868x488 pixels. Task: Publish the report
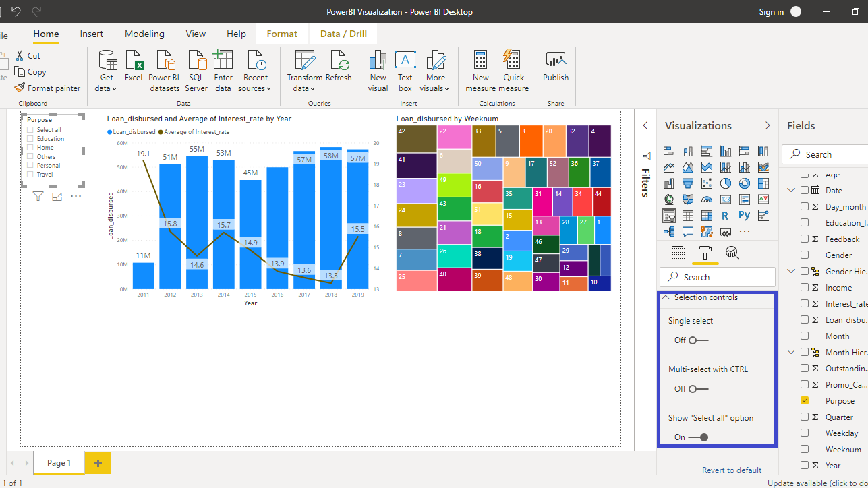coord(556,67)
